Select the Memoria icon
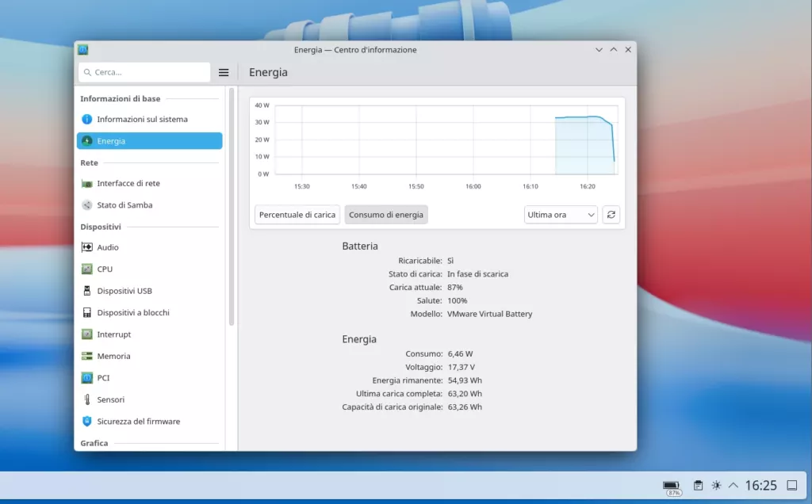The image size is (812, 504). pos(87,356)
